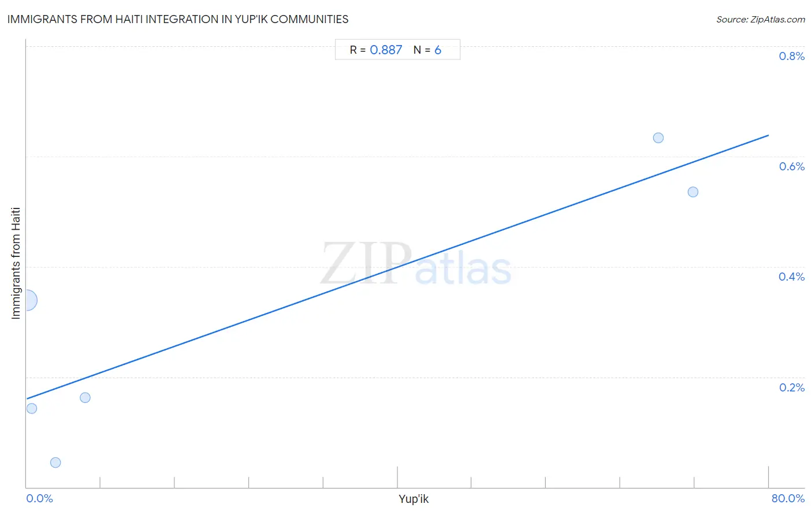
Task: Click the Source: ZipAtlas.com attribution
Action: (761, 20)
